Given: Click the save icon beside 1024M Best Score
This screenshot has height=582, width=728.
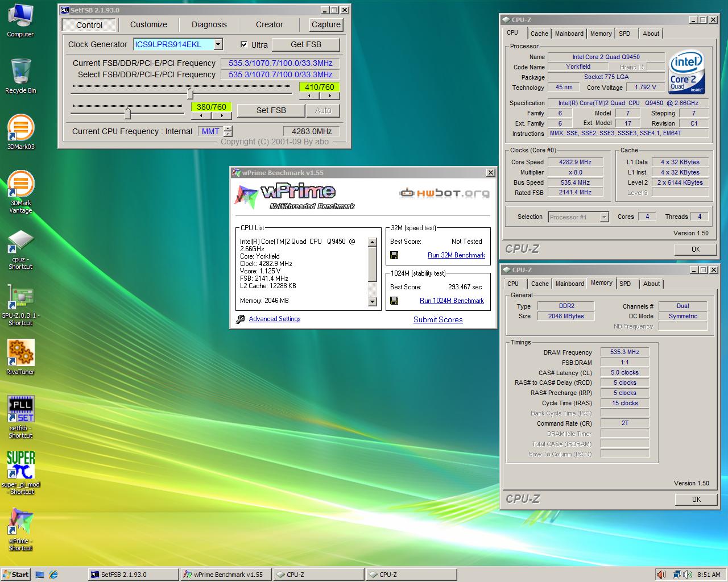Looking at the screenshot, I should pyautogui.click(x=394, y=301).
